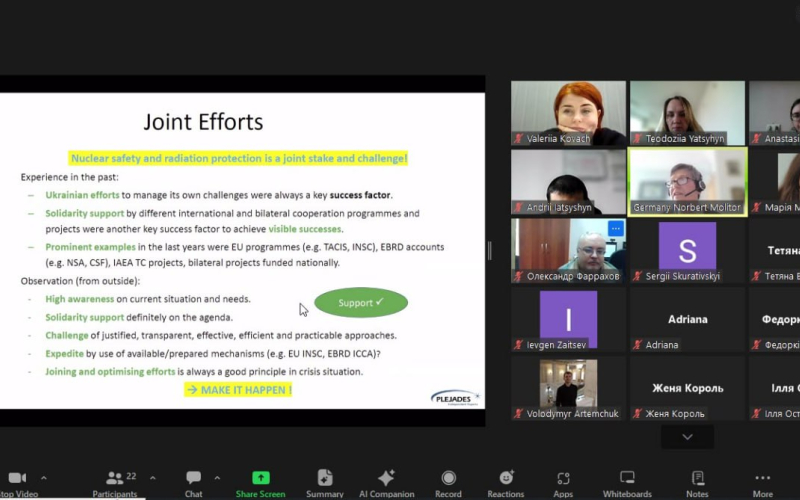Click 'Joining and optimising efforts' text
The width and height of the screenshot is (800, 500).
pos(110,371)
